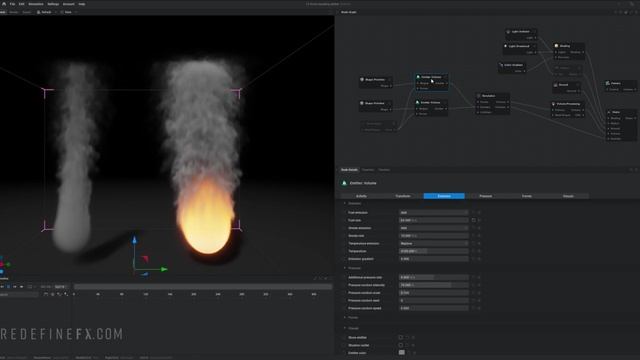Image resolution: width=640 pixels, height=360 pixels.
Task: Click the application logo icon in menu bar
Action: click(4, 4)
